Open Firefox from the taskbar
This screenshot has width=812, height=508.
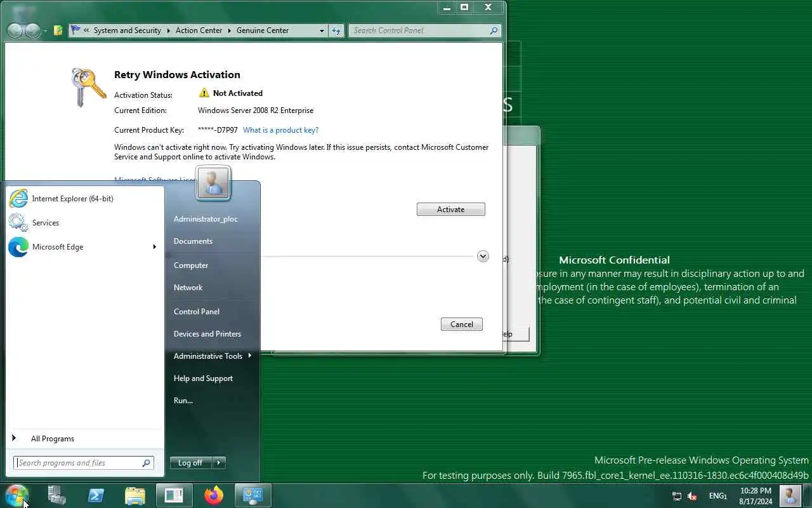click(214, 495)
